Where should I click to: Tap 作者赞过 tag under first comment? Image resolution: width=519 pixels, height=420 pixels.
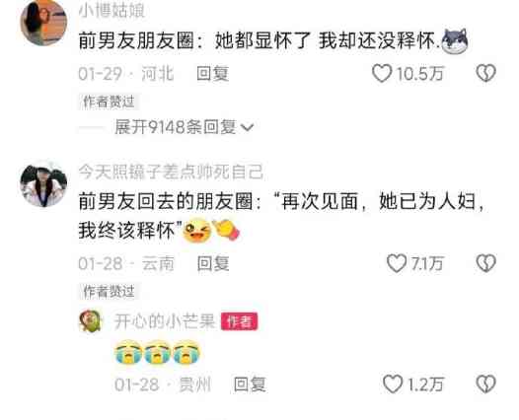[109, 102]
